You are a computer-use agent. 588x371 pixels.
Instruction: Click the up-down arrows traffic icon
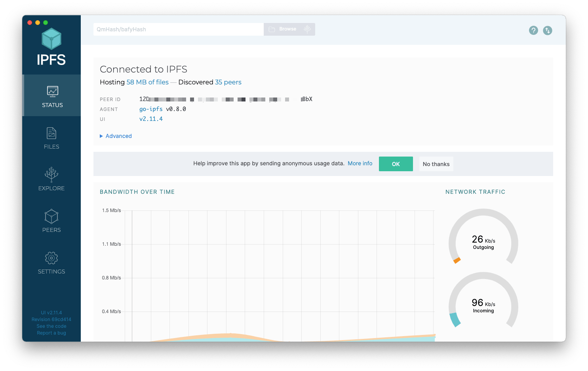(x=547, y=30)
